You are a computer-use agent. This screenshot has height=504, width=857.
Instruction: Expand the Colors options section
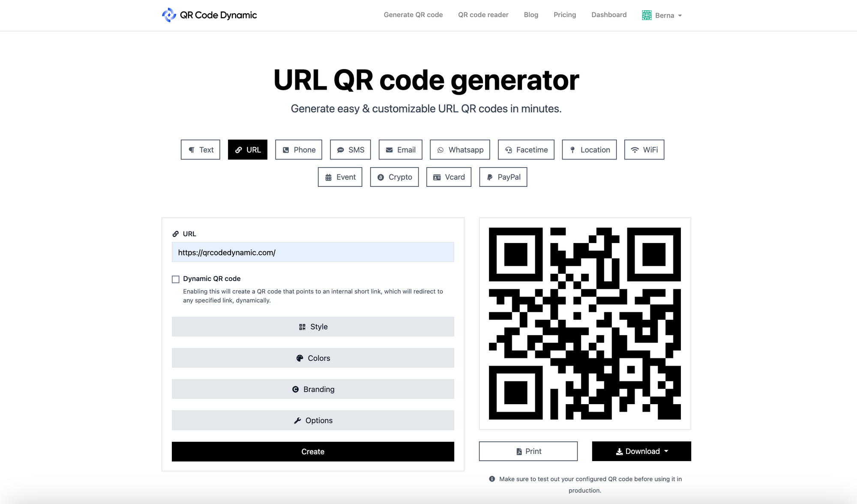pos(312,358)
